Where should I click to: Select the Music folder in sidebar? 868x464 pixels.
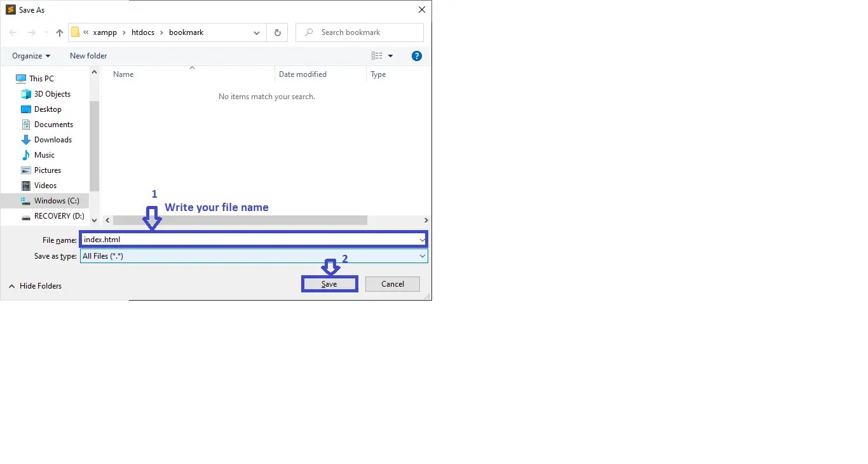(x=44, y=154)
